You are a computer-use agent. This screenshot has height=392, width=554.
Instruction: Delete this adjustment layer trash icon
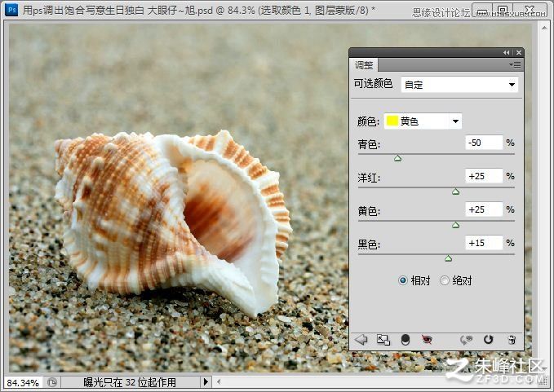[x=512, y=340]
